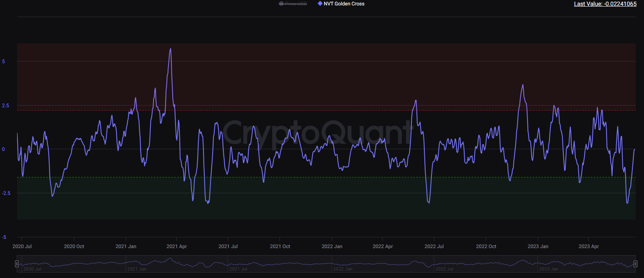Click the 2022 Jul label on the main x-axis
The image size is (644, 278).
click(x=434, y=246)
